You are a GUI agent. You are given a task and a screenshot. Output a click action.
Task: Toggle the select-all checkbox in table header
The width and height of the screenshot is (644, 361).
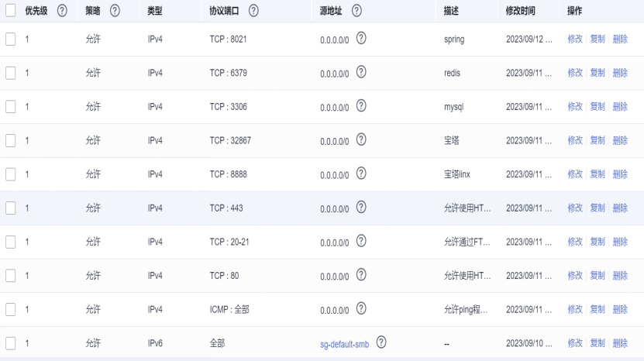pyautogui.click(x=11, y=11)
